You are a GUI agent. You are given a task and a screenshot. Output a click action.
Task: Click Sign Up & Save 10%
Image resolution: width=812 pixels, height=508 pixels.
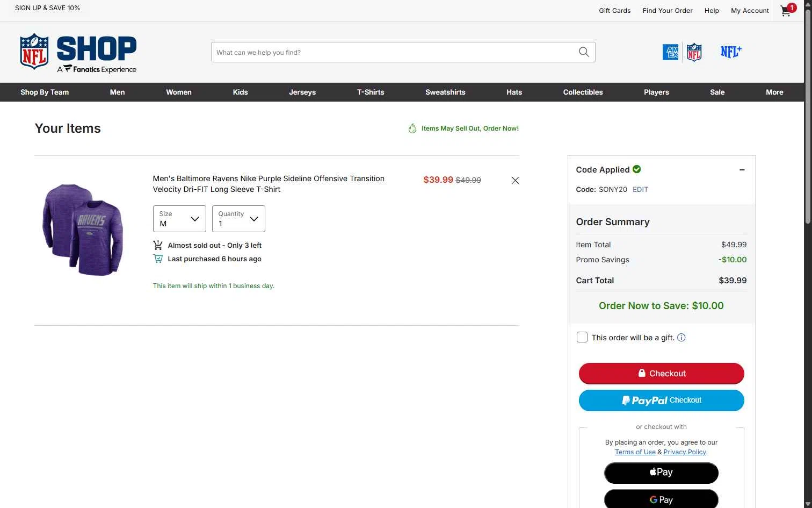(47, 8)
